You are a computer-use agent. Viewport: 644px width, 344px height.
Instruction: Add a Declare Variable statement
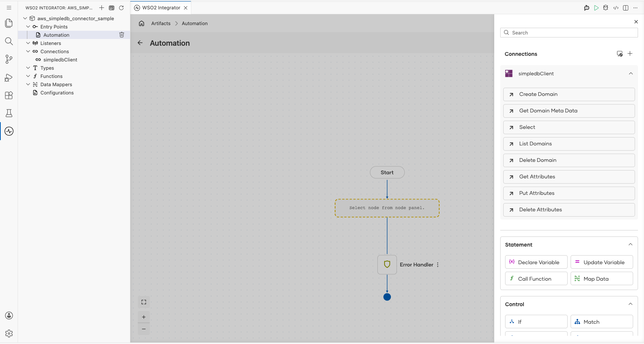click(x=536, y=262)
